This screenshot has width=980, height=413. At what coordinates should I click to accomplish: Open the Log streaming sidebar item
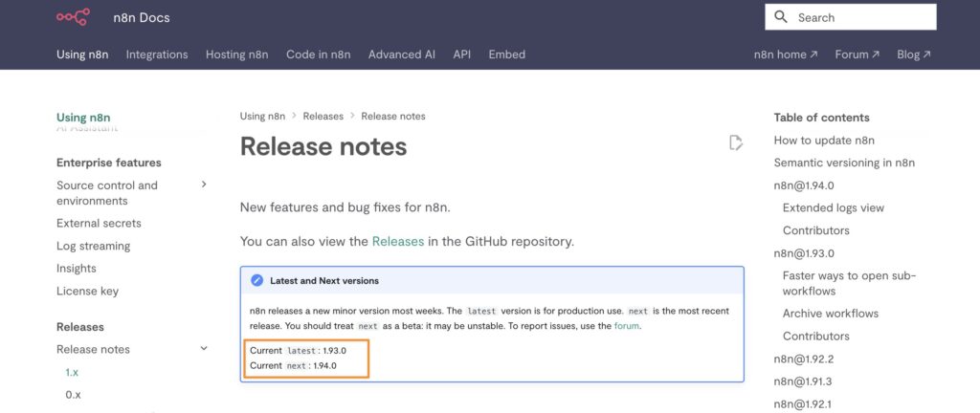[x=93, y=246]
